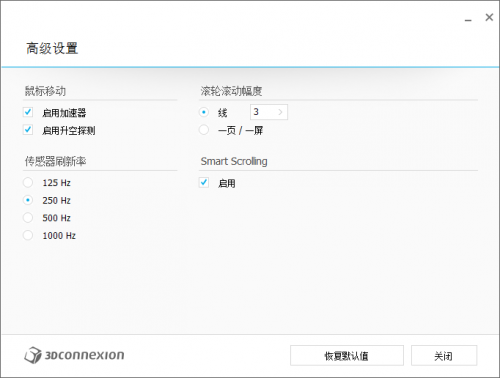500x378 pixels.
Task: Toggle the 启用加速器 checkbox
Action: (28, 112)
